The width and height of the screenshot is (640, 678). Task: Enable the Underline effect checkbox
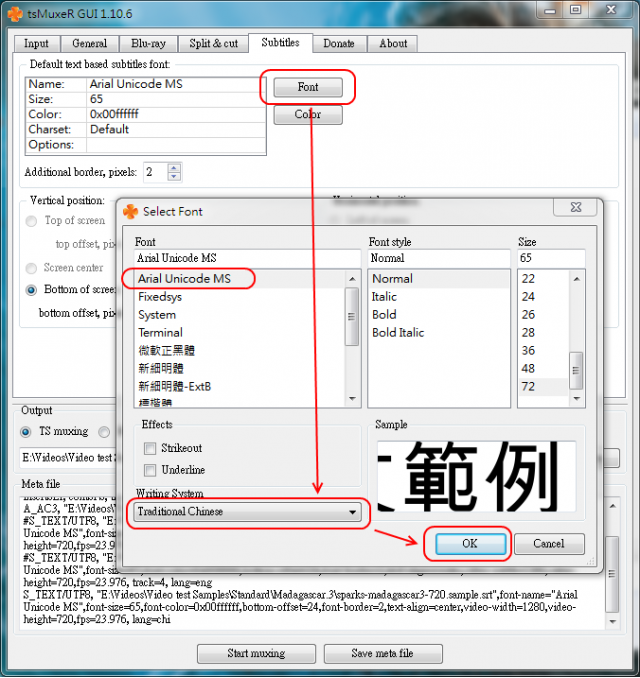click(x=150, y=470)
